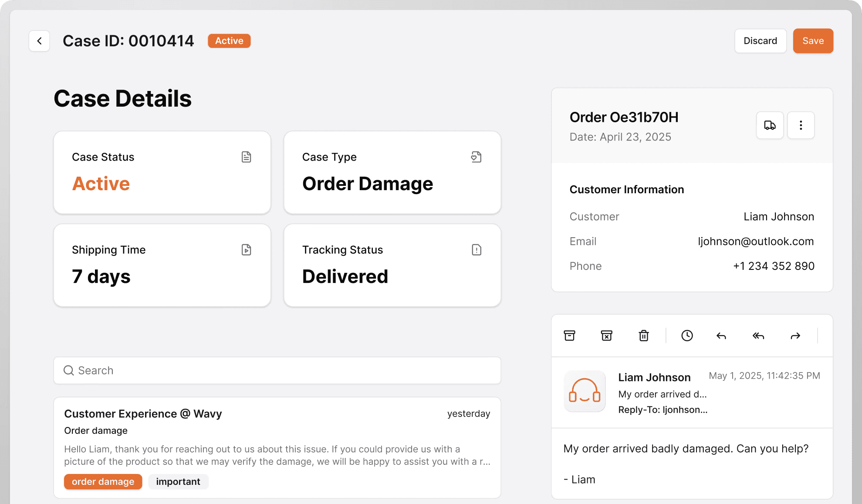Click the Active status badge beside Case ID
862x504 pixels.
[x=229, y=41]
